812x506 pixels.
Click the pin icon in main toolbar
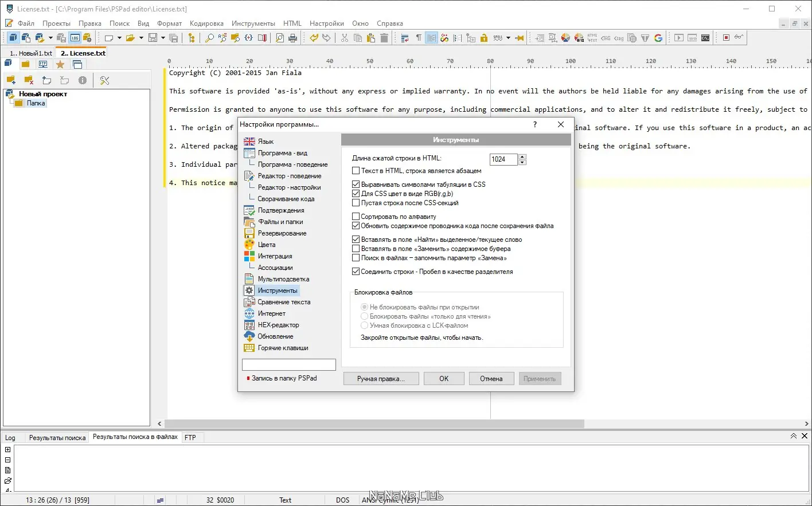(520, 38)
